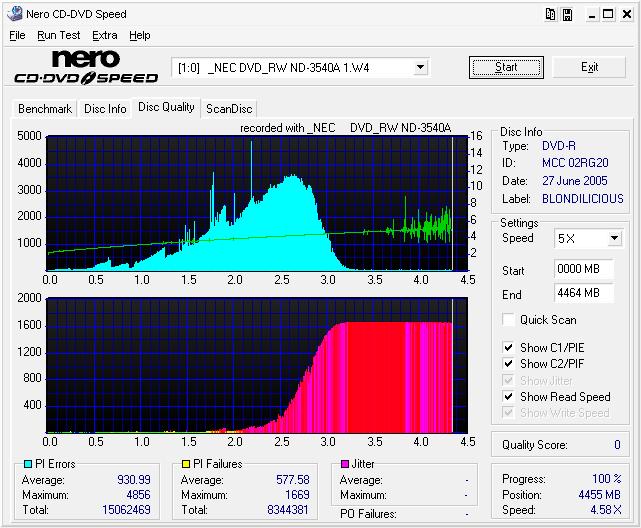Image resolution: width=641 pixels, height=528 pixels.
Task: Click the PI Errors graph area
Action: pyautogui.click(x=257, y=203)
